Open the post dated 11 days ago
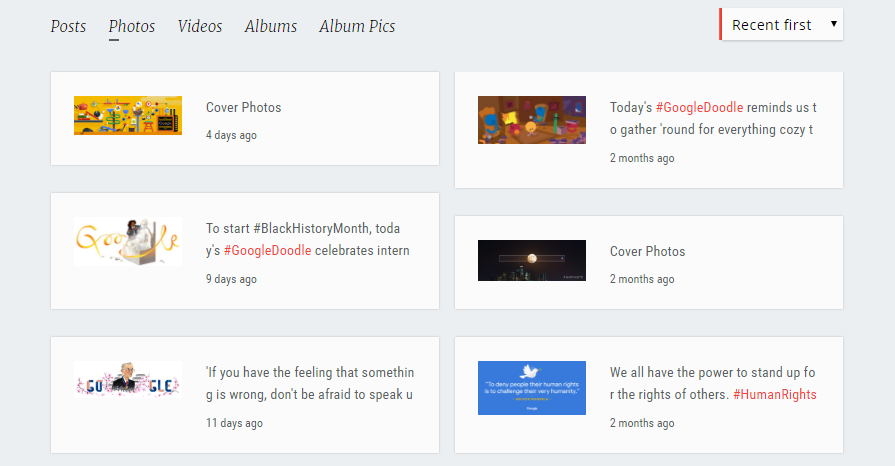The height and width of the screenshot is (466, 895). coord(310,383)
